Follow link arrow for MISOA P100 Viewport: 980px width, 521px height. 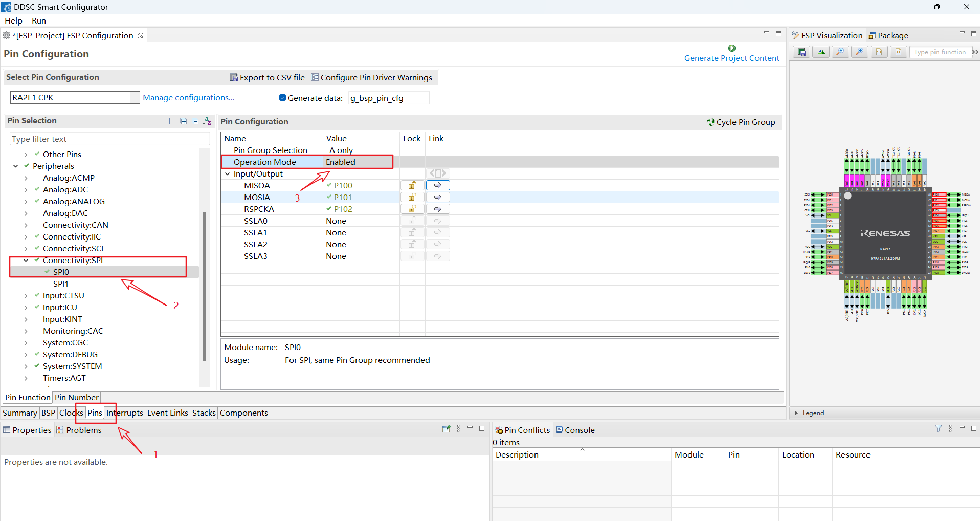pos(438,185)
